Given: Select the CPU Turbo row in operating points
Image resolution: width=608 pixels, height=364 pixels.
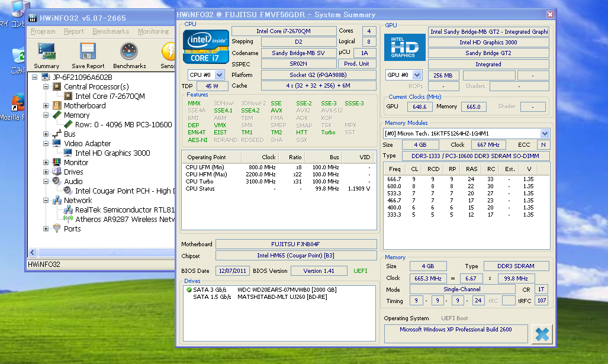Looking at the screenshot, I should tap(279, 182).
